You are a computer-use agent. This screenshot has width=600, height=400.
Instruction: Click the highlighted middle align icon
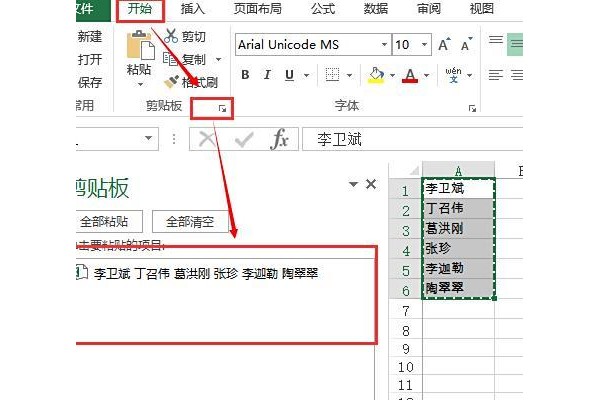click(515, 44)
